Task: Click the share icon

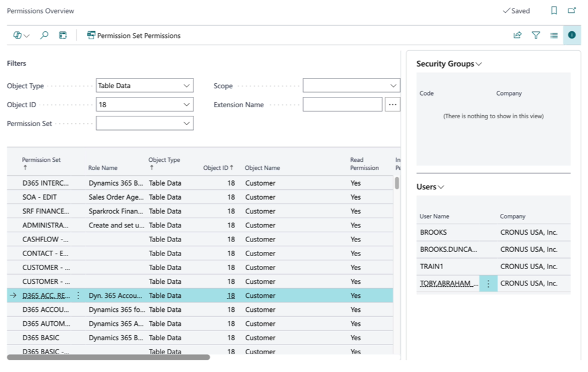Action: (518, 36)
